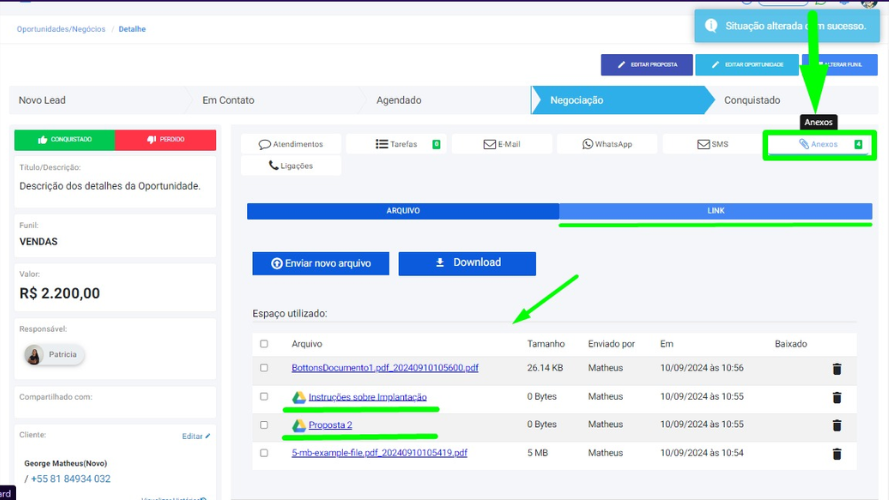
Task: Select the checkbox for Proposta 2
Action: [x=264, y=425]
